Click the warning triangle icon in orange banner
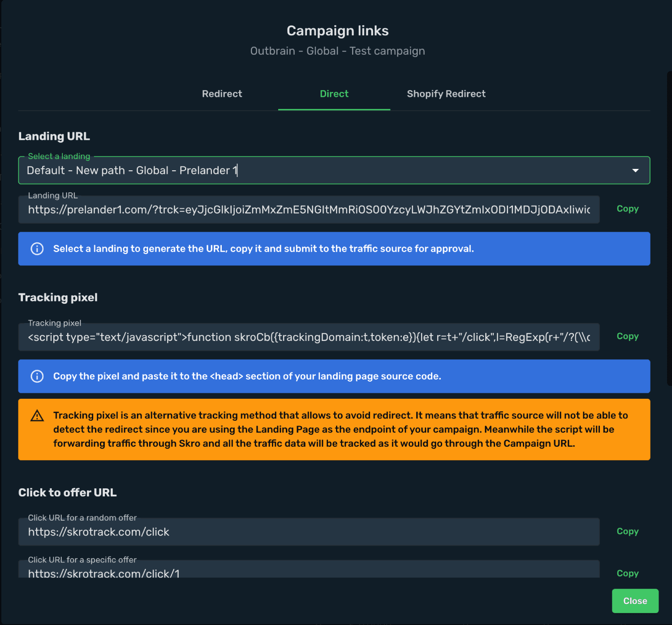 point(37,416)
